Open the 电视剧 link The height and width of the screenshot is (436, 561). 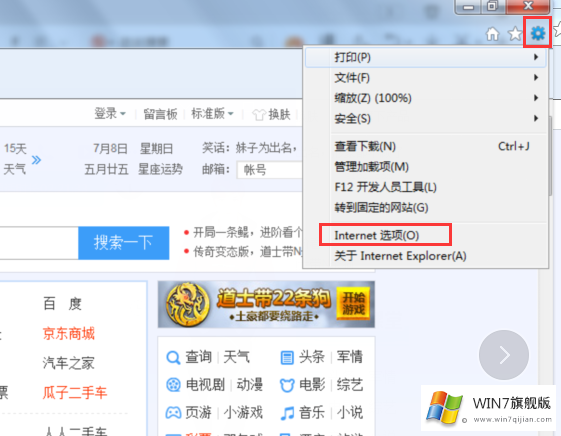coord(205,385)
